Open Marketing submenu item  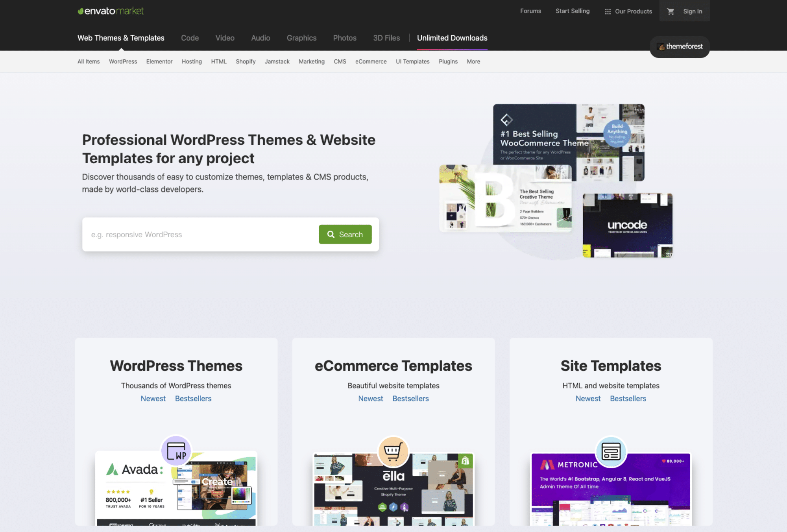(x=312, y=61)
